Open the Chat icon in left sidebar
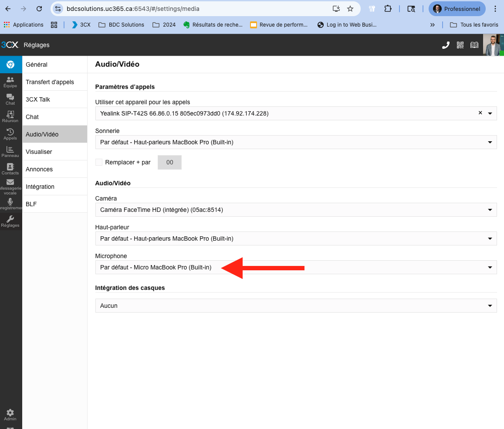Screen dimensions: 504x429 tap(10, 99)
